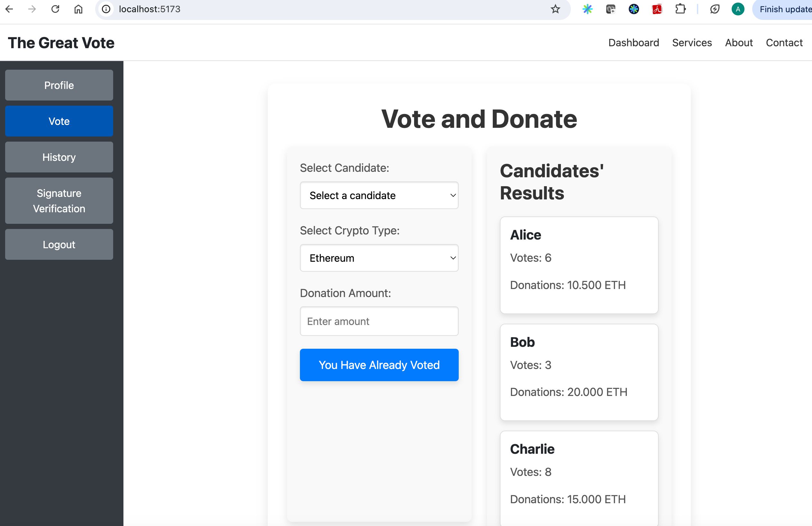Scroll down to view more candidates
812x526 pixels.
[579, 473]
